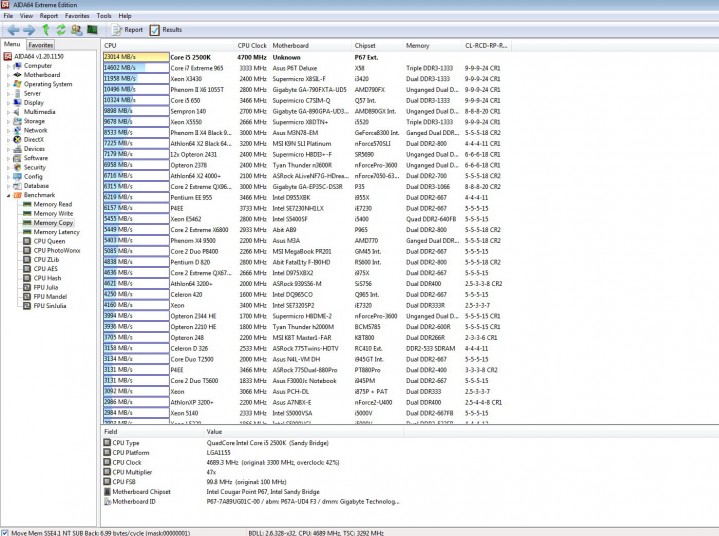This screenshot has width=719, height=536.
Task: Open the users icon in toolbar
Action: pyautogui.click(x=77, y=30)
